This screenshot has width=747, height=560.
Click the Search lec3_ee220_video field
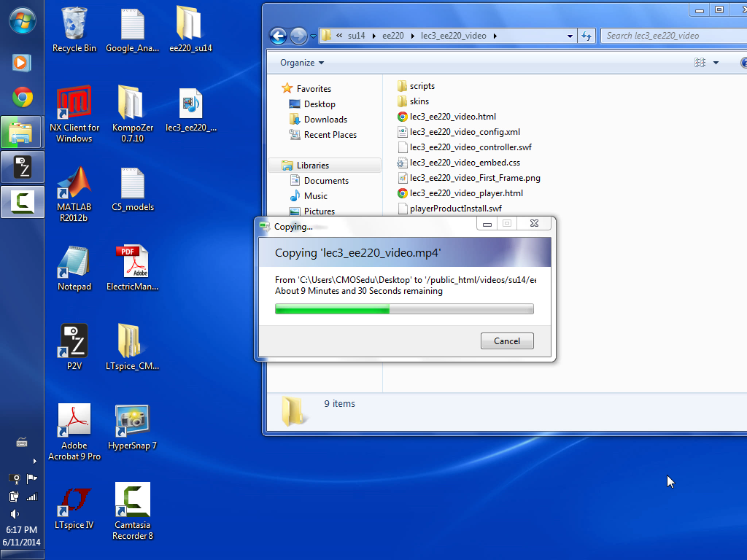tap(673, 36)
